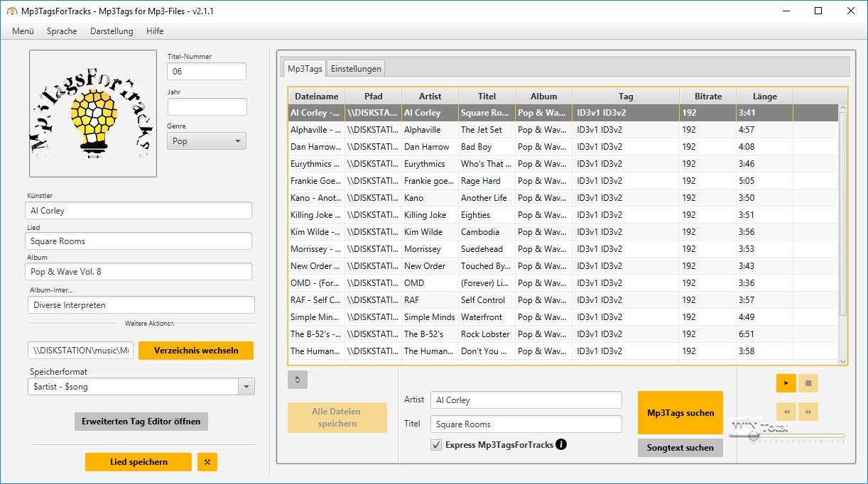The height and width of the screenshot is (484, 868).
Task: Click the tools icon beside Lied speichern
Action: [207, 462]
